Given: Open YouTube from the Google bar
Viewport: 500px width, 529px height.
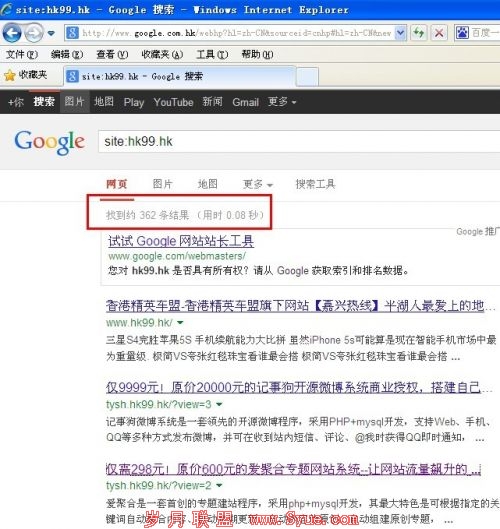Looking at the screenshot, I should point(173,102).
